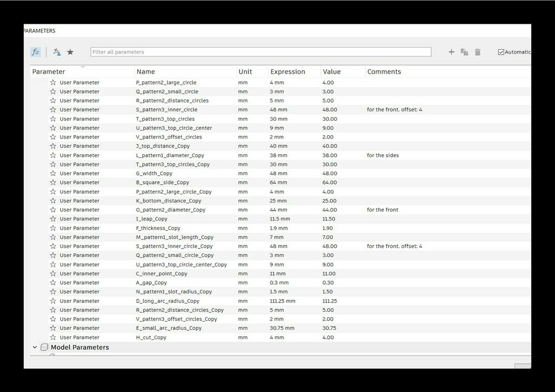Image resolution: width=555 pixels, height=392 pixels.
Task: Show favorite parameters with the star icon
Action: 70,52
